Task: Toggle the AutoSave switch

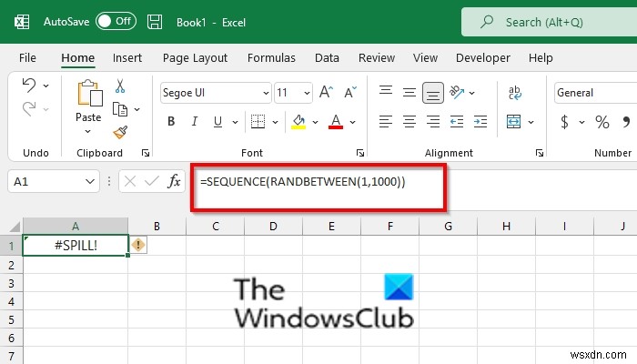Action: [x=116, y=21]
